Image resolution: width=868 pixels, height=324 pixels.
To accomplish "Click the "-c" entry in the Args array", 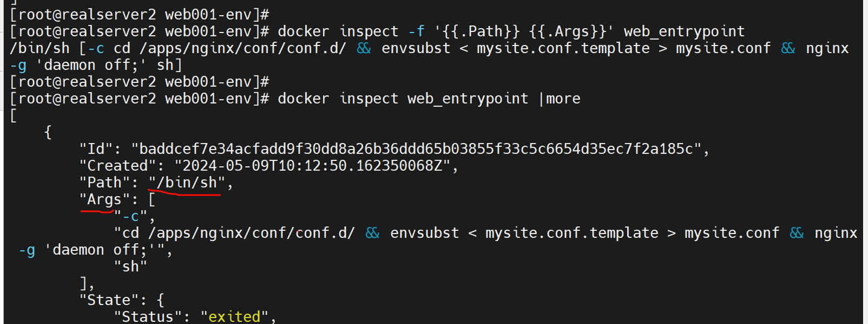I will [130, 217].
